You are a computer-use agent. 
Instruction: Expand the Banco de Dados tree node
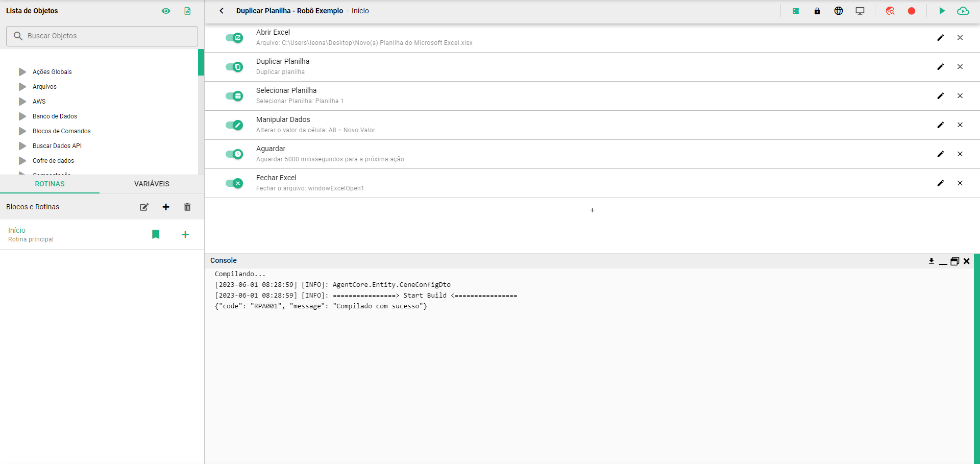click(x=22, y=116)
